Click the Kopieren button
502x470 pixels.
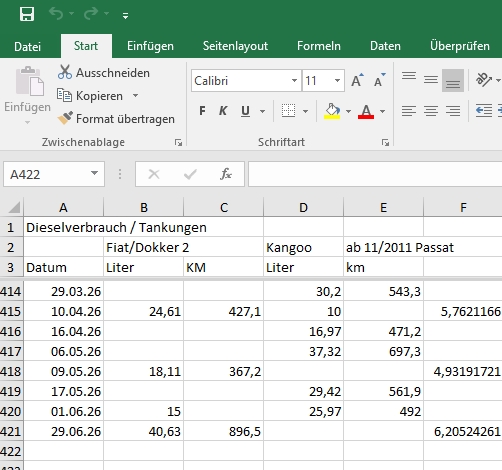coord(90,96)
